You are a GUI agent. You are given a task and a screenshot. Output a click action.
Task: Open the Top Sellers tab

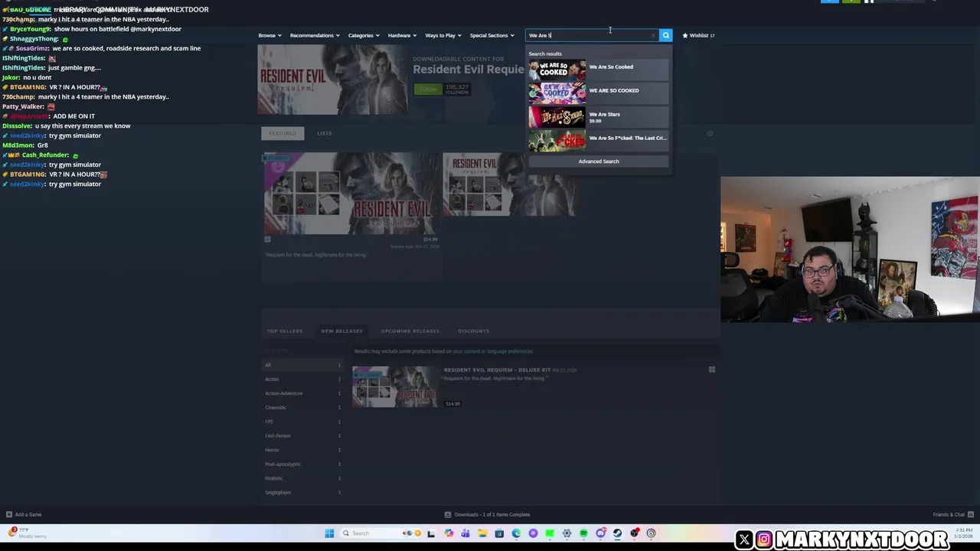pos(285,331)
